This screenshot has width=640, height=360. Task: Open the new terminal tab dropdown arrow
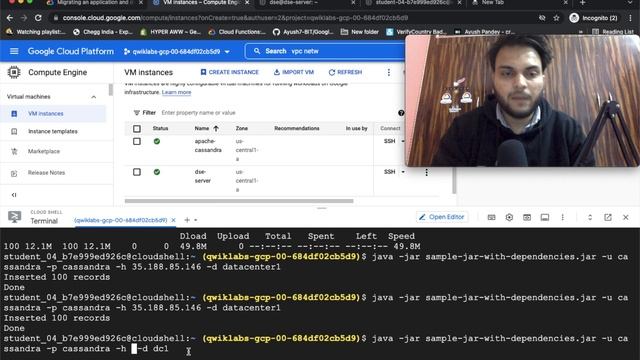click(196, 220)
